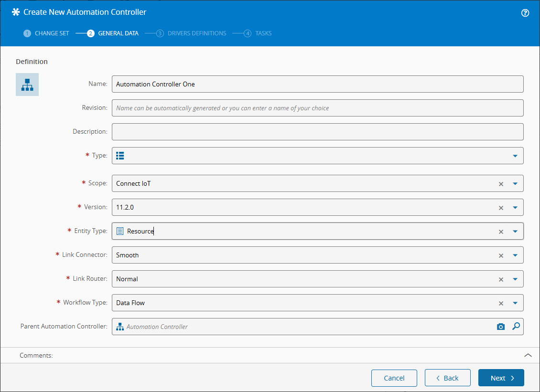Go Back to the previous step
The width and height of the screenshot is (540, 392).
click(447, 378)
